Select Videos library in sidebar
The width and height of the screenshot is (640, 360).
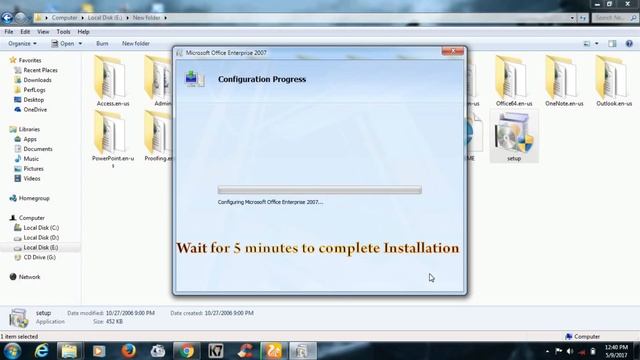pos(31,178)
